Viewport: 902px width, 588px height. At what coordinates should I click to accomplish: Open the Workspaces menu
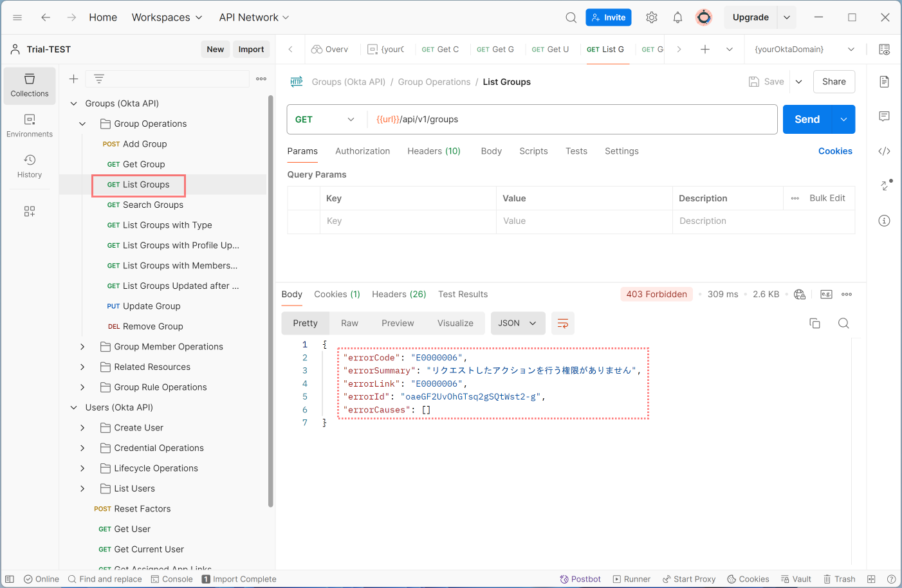tap(167, 17)
